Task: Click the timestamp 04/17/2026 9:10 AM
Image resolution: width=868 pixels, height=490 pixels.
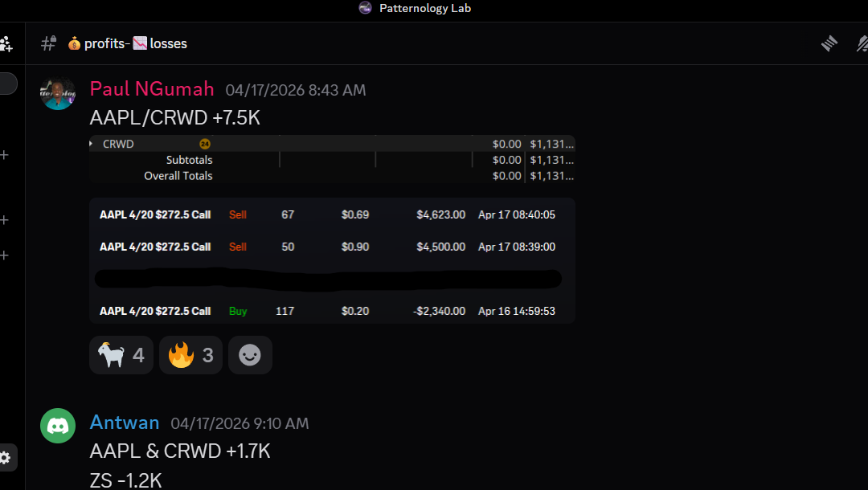Action: point(240,423)
